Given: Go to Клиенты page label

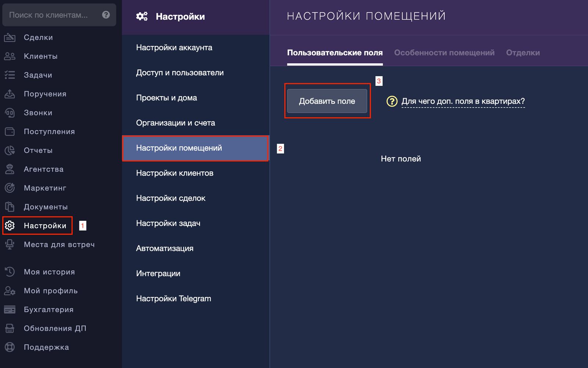Looking at the screenshot, I should click(x=41, y=56).
